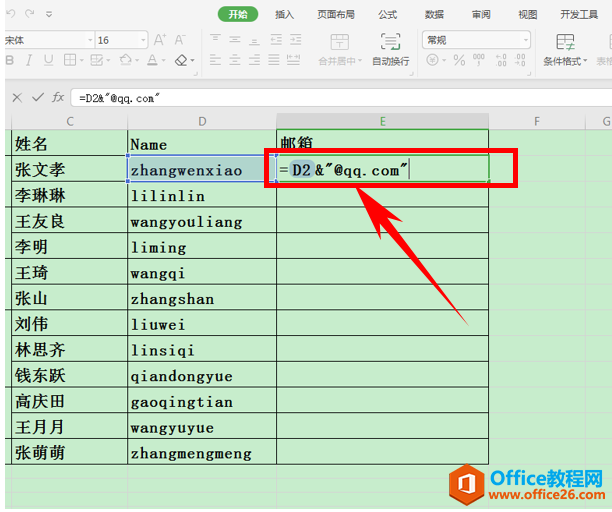Switch to the 开始 tab
Image resolution: width=612 pixels, height=512 pixels.
(238, 14)
